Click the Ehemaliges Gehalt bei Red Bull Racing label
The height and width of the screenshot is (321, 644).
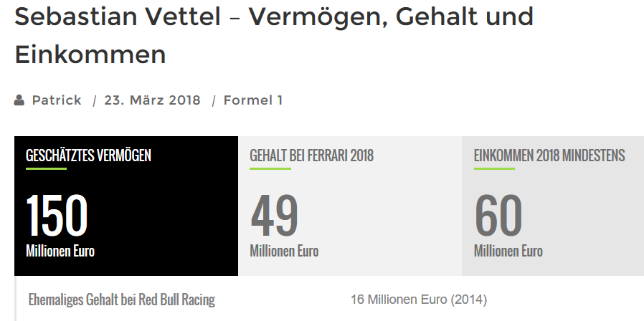point(121,300)
